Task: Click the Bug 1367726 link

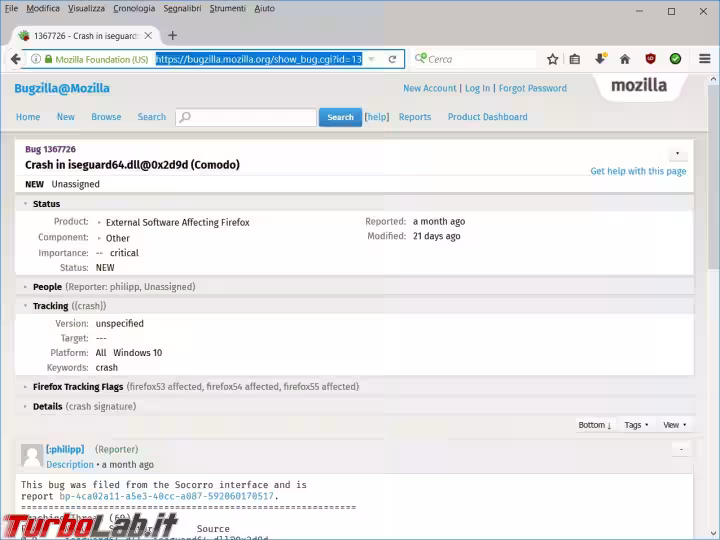Action: pyautogui.click(x=50, y=149)
